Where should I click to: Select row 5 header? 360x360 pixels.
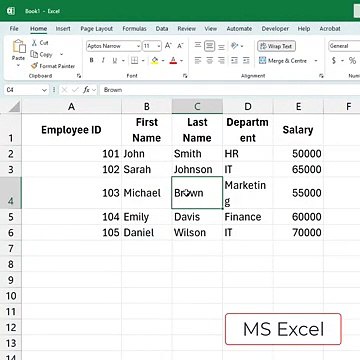(11, 217)
